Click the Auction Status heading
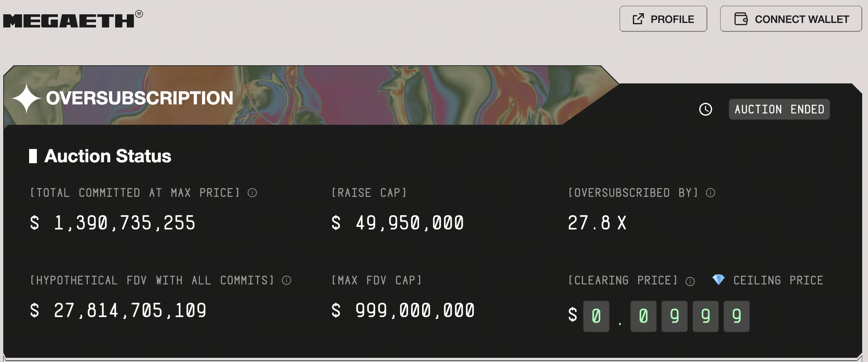Image resolution: width=868 pixels, height=362 pixels. point(107,156)
